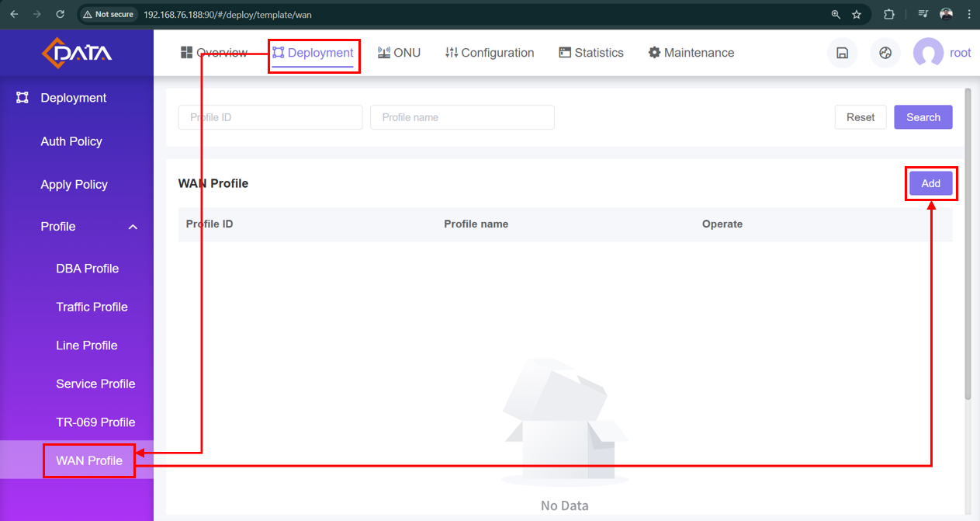Click the root user avatar
This screenshot has height=521, width=980.
coord(929,54)
